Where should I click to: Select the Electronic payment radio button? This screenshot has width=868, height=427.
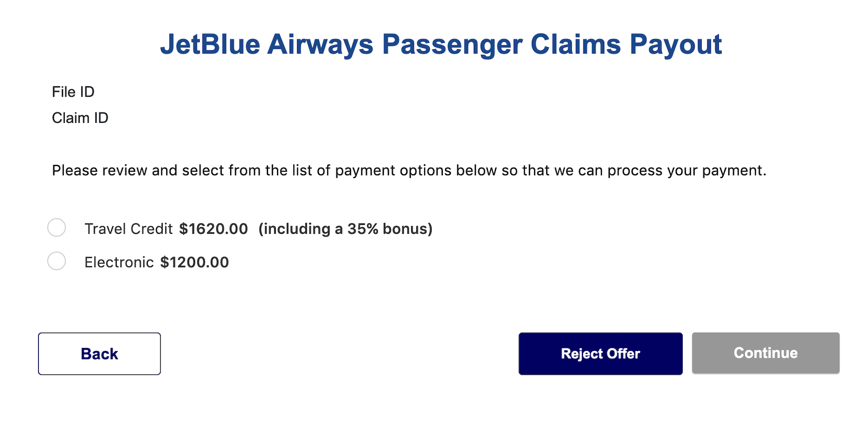tap(57, 261)
